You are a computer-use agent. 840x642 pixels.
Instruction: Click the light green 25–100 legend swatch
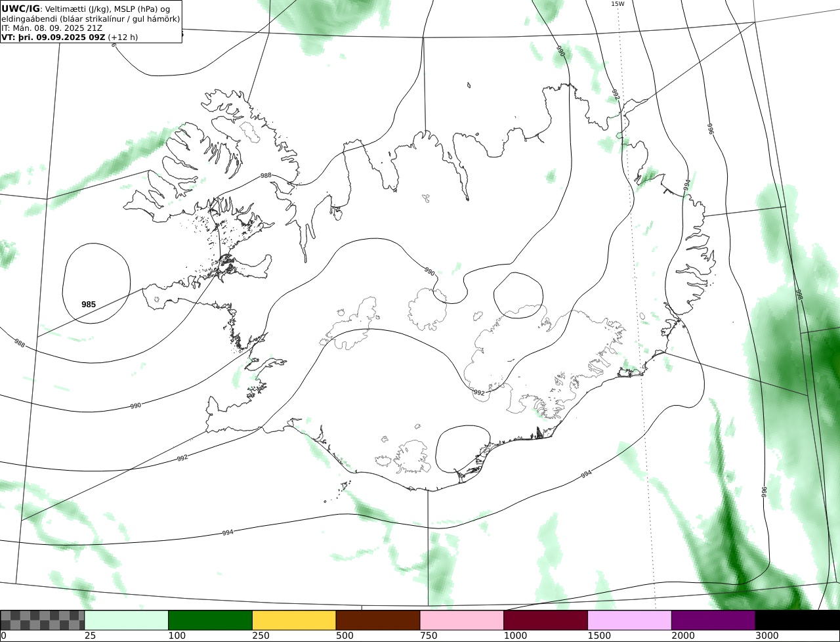127,620
